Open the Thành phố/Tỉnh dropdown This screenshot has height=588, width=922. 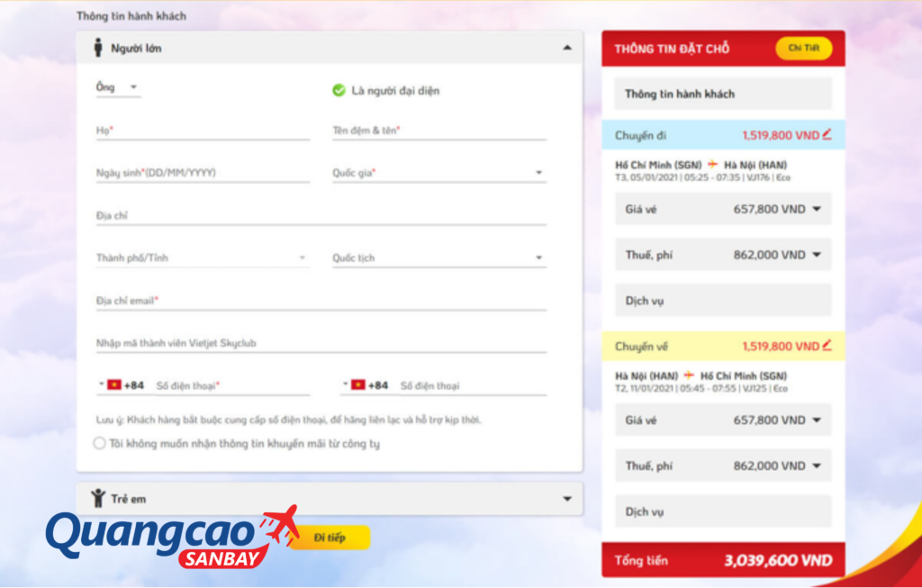(203, 258)
